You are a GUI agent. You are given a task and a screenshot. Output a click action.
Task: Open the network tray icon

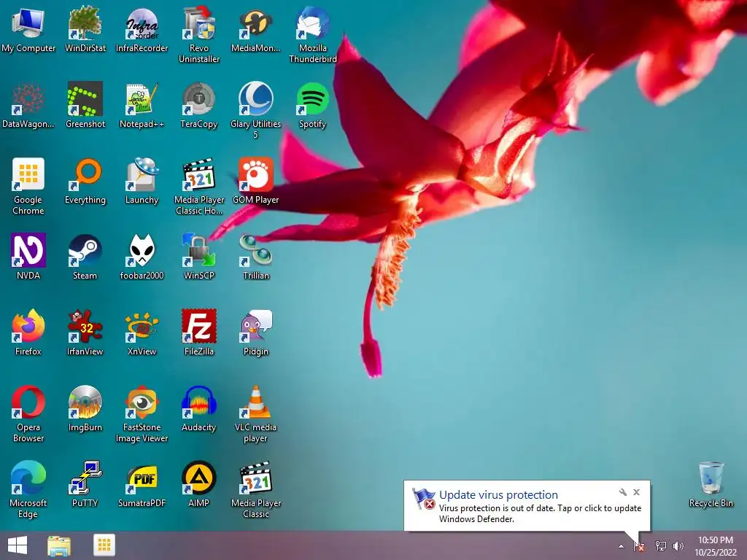pos(660,546)
